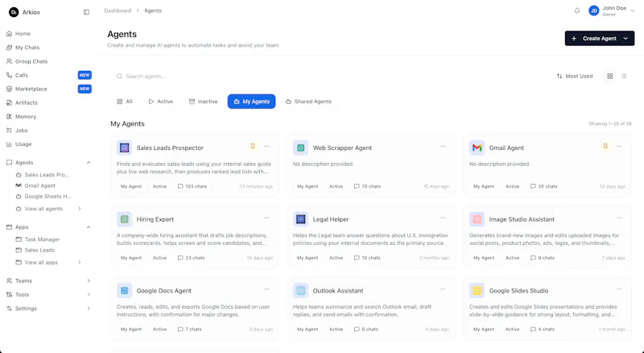
Task: Open View all apps in sidebar
Action: click(48, 262)
